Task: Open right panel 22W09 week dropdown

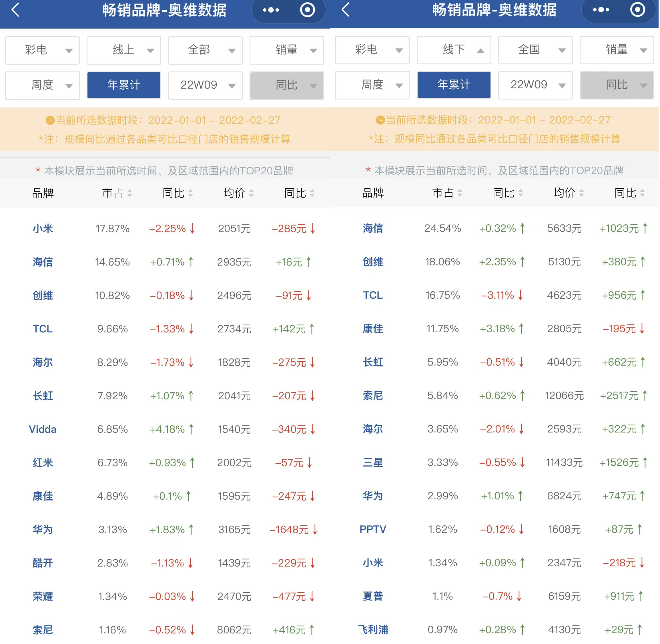Action: [x=536, y=85]
